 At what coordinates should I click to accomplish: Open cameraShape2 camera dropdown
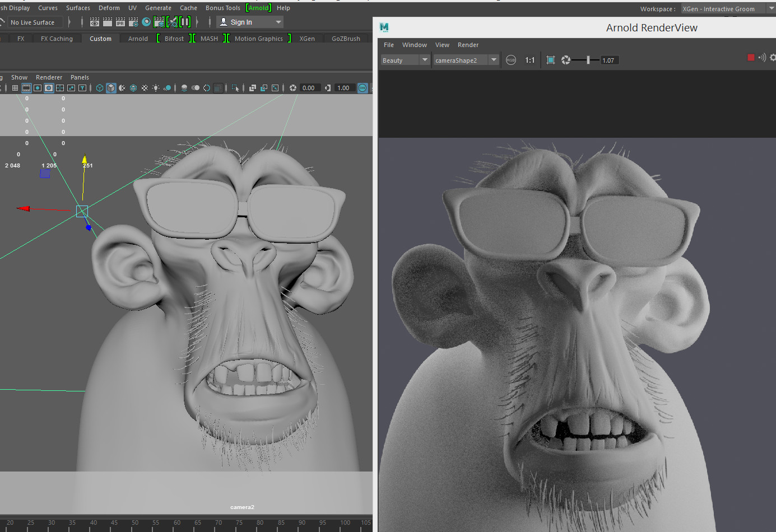[x=466, y=60]
